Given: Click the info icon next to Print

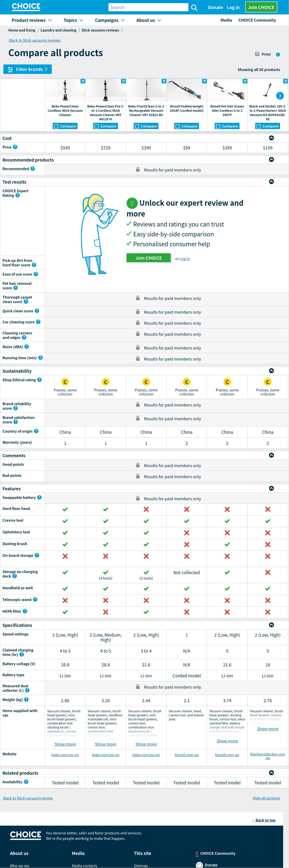Looking at the screenshot, I should (x=278, y=55).
